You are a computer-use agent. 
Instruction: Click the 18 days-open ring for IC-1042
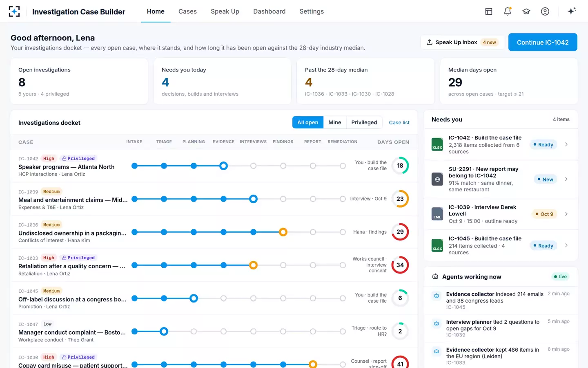(x=400, y=166)
